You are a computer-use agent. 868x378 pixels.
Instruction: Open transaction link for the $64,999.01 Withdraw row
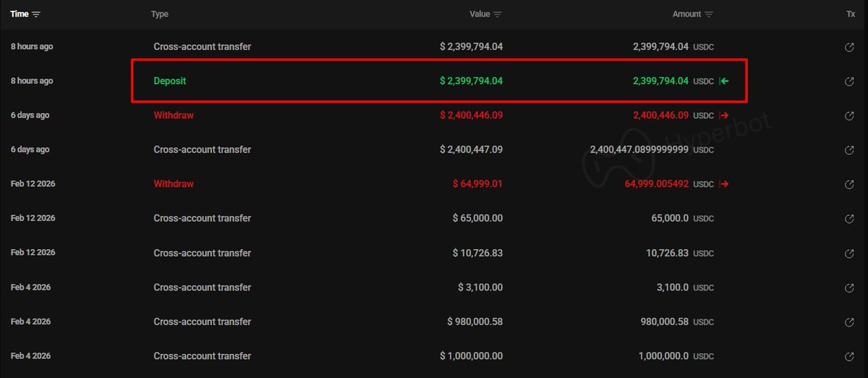[x=850, y=184]
